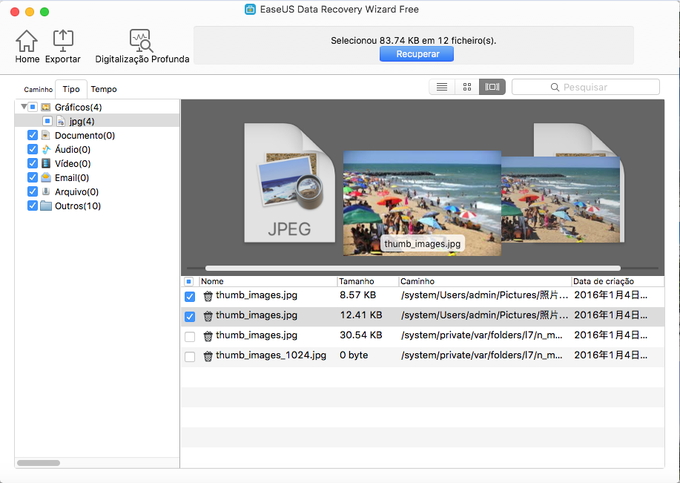Uncheck the Áudio(0) checkbox
Viewport: 680px width, 483px height.
click(x=33, y=150)
